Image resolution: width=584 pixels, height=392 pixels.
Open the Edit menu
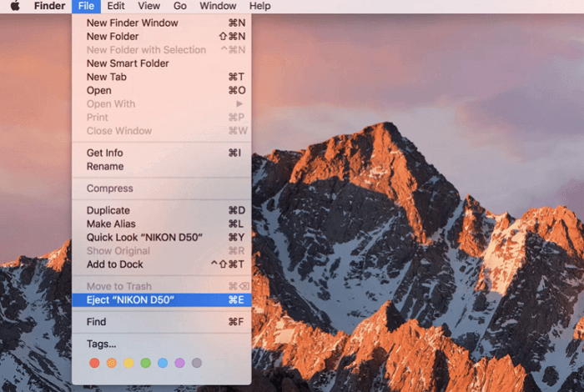tap(116, 6)
